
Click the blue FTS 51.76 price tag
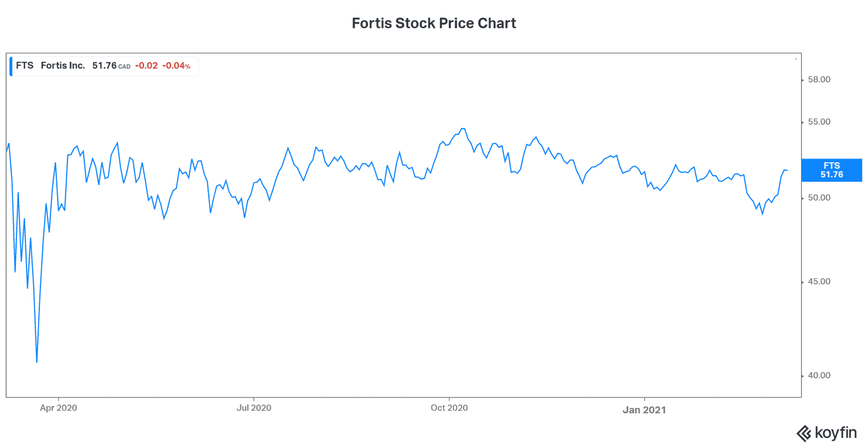click(831, 170)
